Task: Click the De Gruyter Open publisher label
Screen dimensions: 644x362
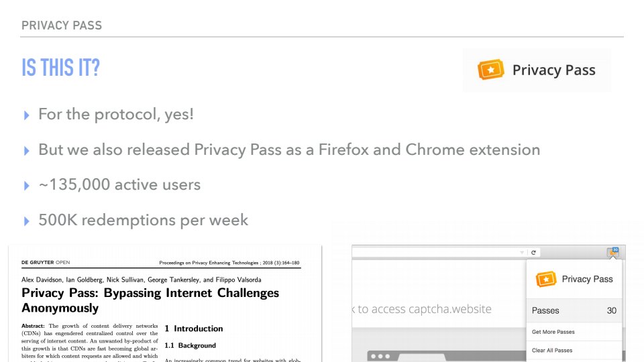Action: tap(46, 262)
